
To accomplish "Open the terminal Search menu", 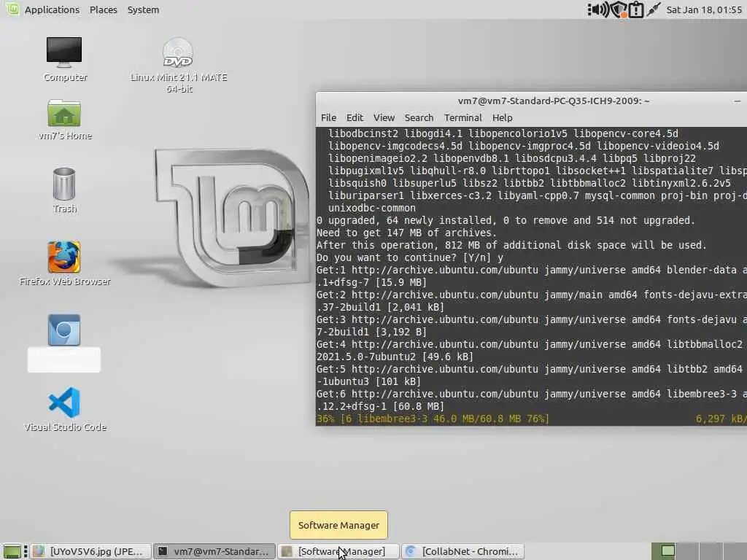I will (x=419, y=117).
